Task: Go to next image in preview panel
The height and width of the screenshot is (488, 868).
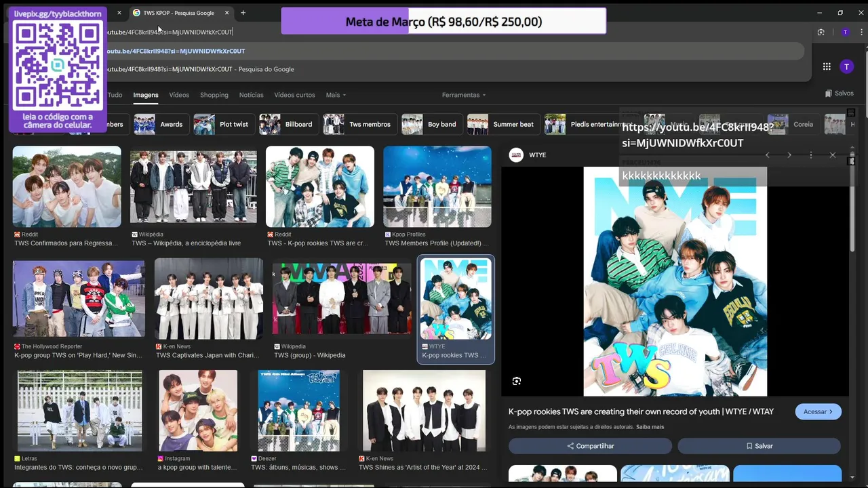Action: (x=789, y=155)
